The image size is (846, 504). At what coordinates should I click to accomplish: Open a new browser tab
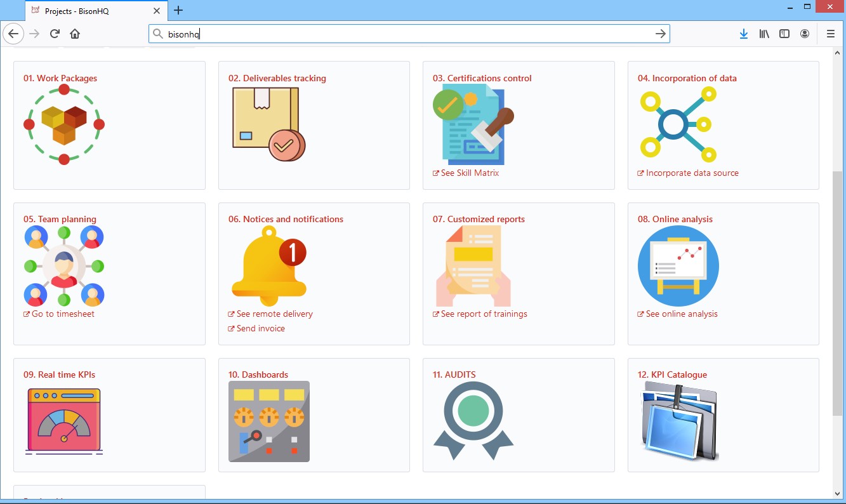tap(178, 10)
